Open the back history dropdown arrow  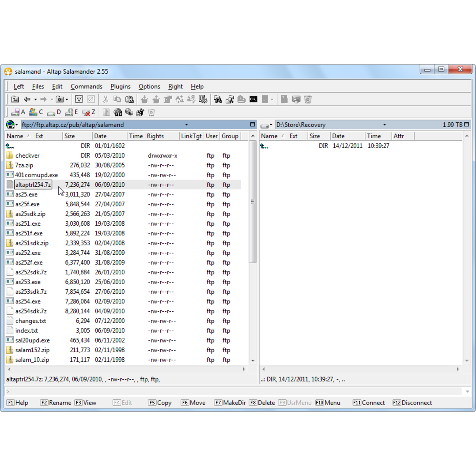[x=35, y=99]
